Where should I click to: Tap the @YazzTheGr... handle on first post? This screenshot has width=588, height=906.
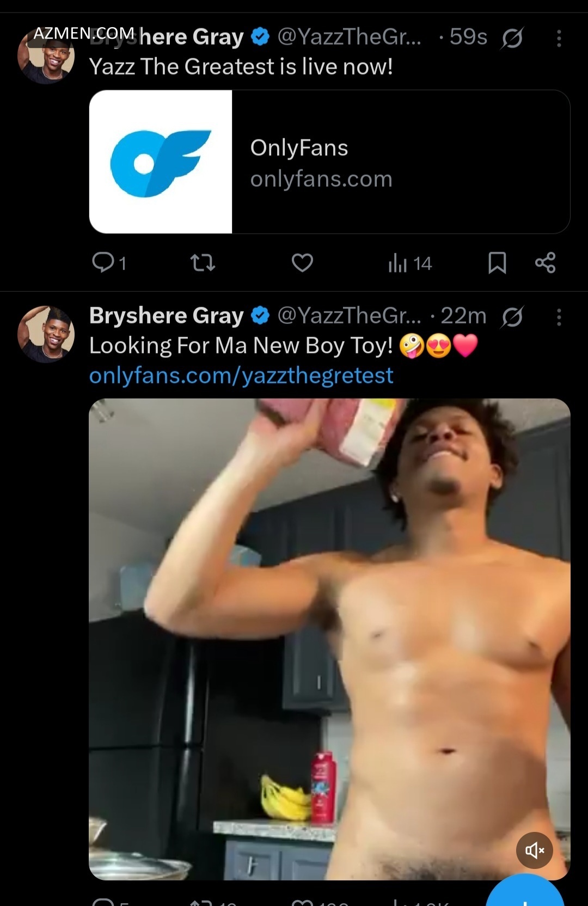click(349, 37)
